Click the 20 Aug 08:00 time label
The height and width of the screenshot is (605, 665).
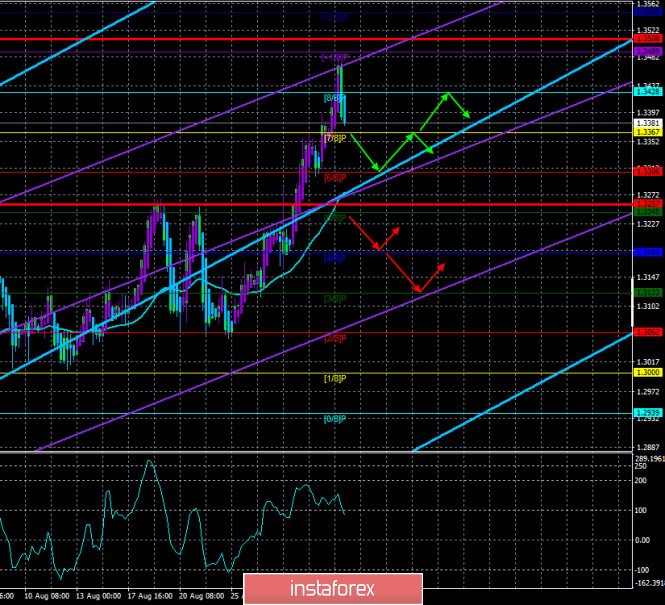pyautogui.click(x=202, y=596)
